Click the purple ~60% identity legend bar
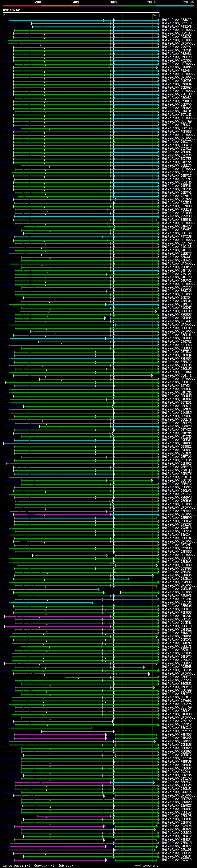Image resolution: width=197 pixels, height=868 pixels. click(99, 6)
